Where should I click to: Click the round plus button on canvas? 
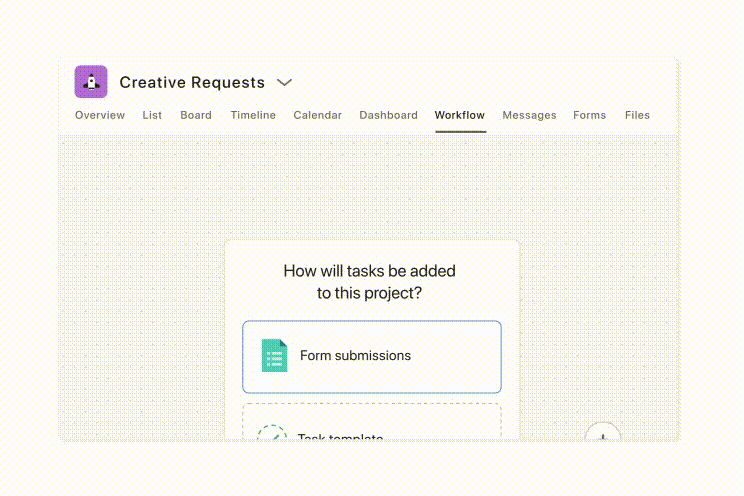tap(603, 435)
